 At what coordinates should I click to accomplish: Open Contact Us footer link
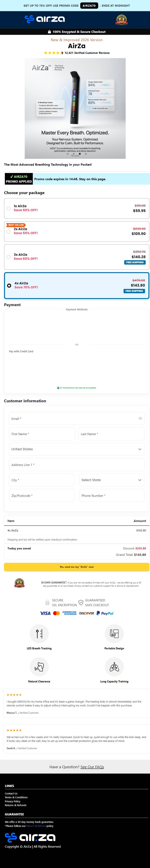pos(11,793)
